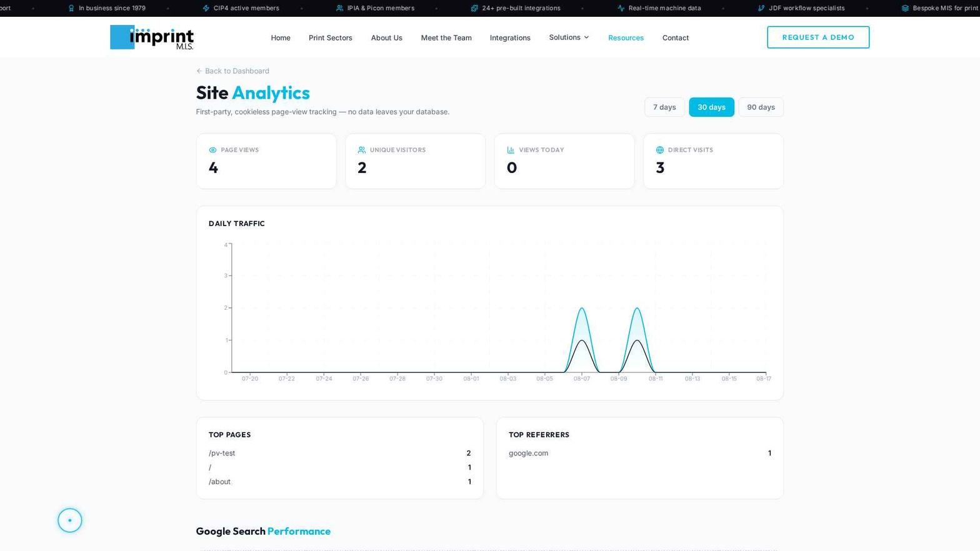The width and height of the screenshot is (980, 551).
Task: Click the integrations icon by 24+ pre-built integrations
Action: click(x=474, y=8)
